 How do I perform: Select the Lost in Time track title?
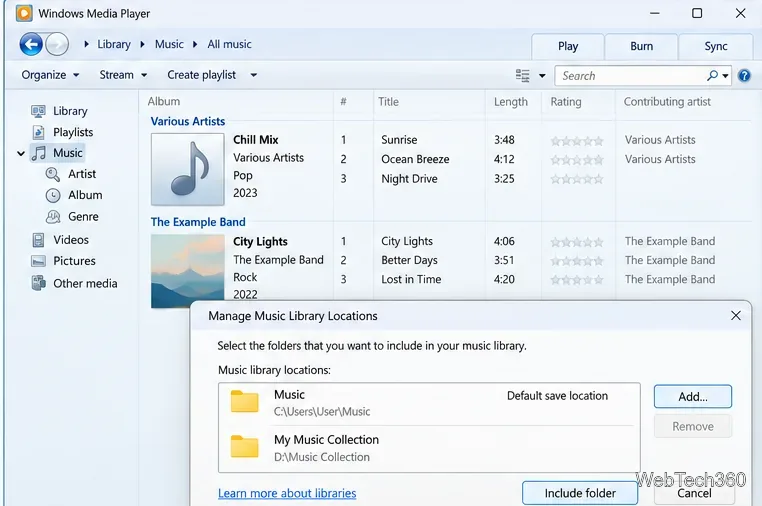point(411,279)
